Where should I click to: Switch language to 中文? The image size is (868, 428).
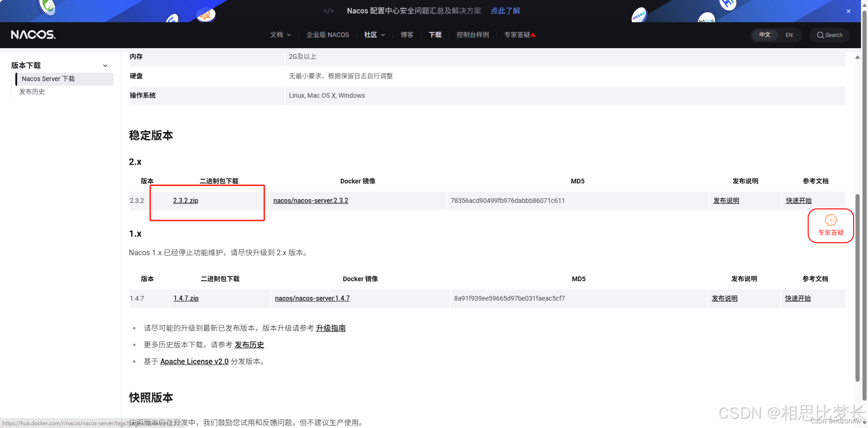(x=765, y=35)
